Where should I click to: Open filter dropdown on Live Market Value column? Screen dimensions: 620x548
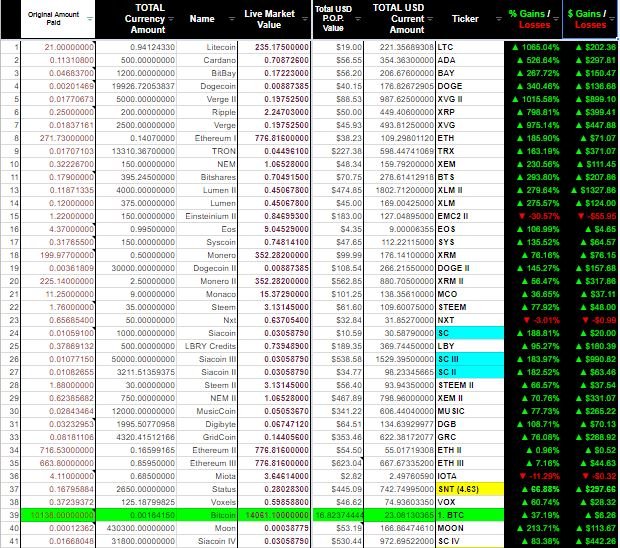pos(305,19)
